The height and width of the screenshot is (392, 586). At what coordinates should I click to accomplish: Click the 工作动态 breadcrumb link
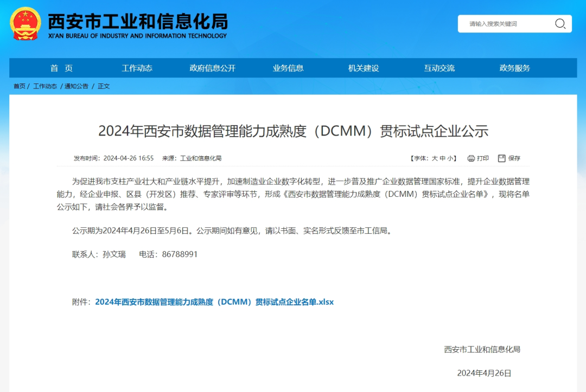coord(45,86)
